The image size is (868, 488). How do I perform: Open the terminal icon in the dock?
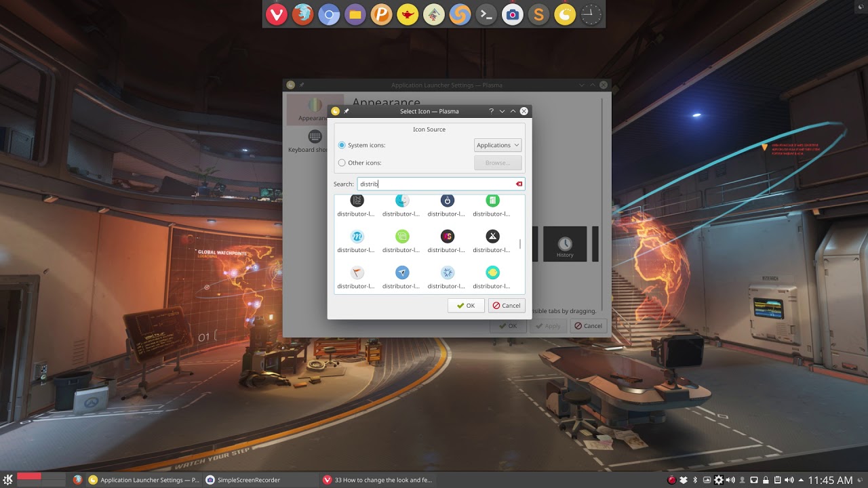[486, 14]
